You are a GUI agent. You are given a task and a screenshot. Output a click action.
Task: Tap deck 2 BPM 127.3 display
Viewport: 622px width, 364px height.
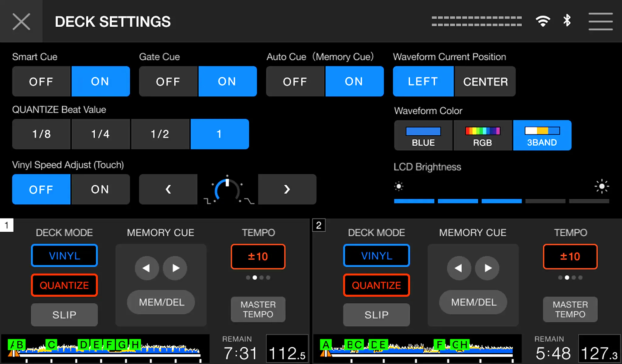pos(600,349)
